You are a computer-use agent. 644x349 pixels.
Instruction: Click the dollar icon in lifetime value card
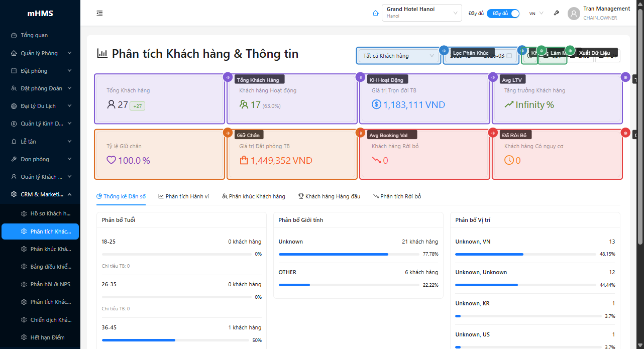pos(376,105)
